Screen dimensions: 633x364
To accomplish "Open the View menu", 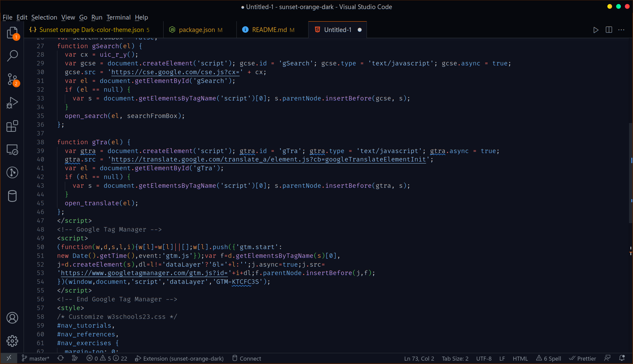I will point(68,18).
